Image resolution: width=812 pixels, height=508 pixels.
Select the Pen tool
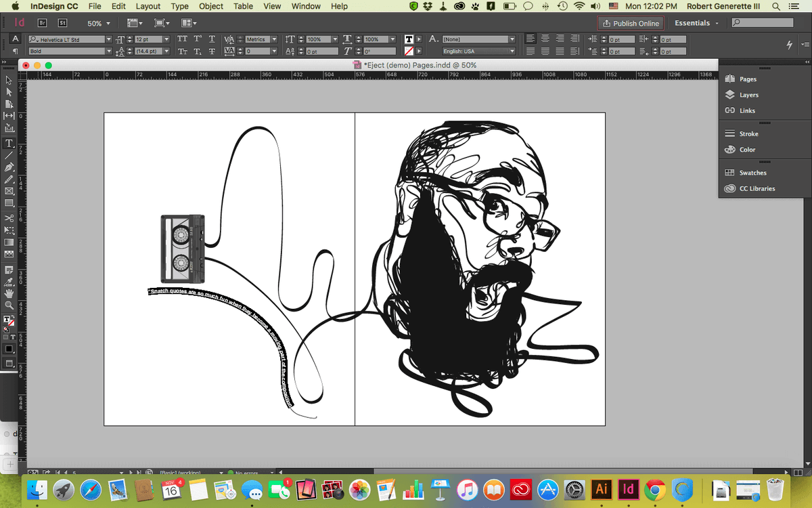9,167
